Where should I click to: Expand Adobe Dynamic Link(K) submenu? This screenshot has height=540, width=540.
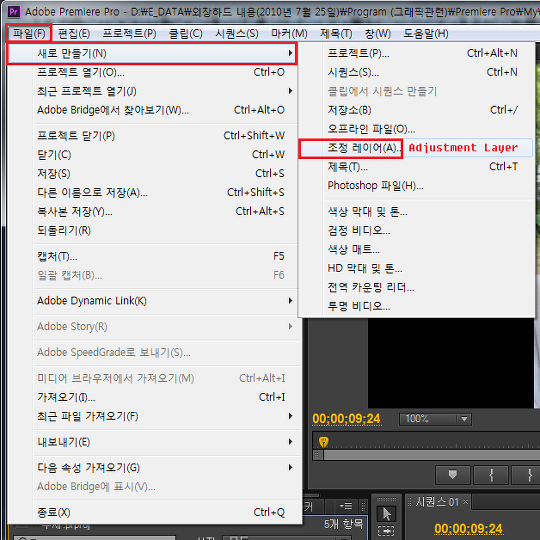tap(152, 301)
